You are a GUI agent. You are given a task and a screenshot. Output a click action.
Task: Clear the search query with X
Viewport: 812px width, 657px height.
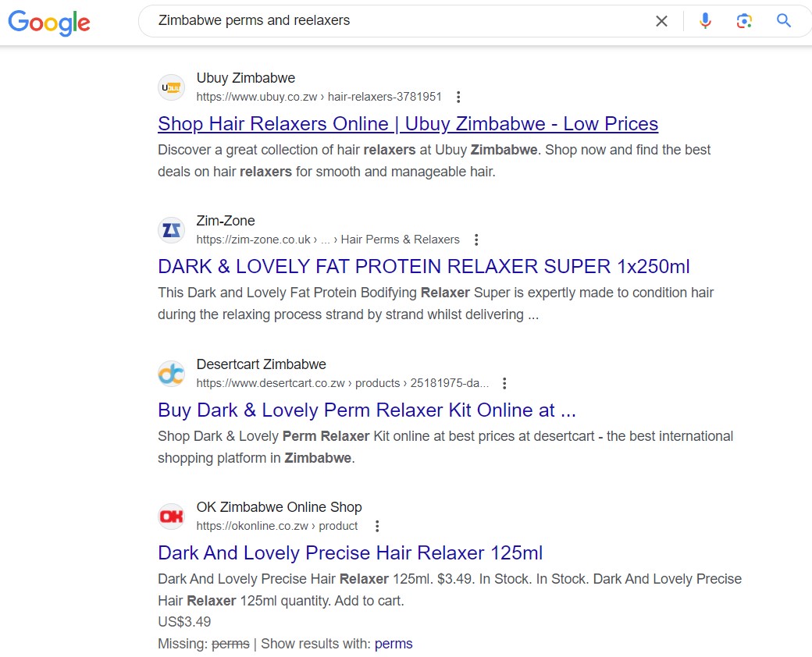click(x=661, y=21)
